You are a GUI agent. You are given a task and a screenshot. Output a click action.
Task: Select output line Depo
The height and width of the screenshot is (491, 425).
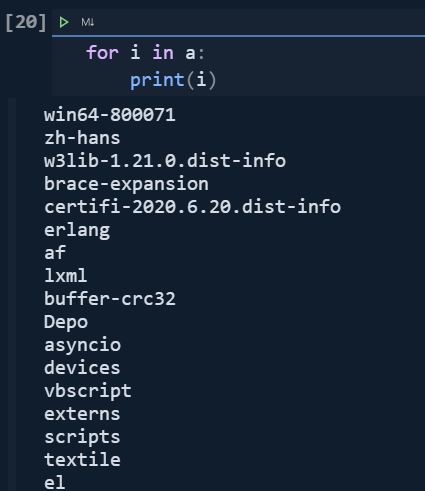point(66,322)
